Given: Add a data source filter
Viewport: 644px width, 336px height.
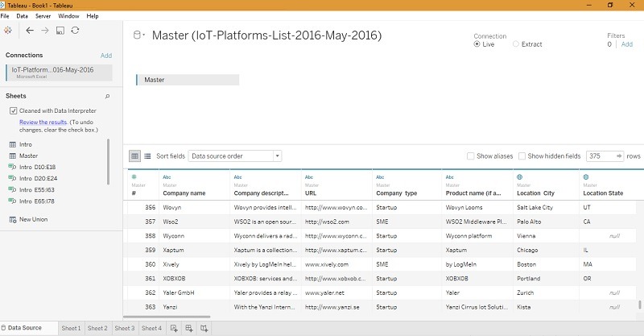Looking at the screenshot, I should click(x=627, y=44).
